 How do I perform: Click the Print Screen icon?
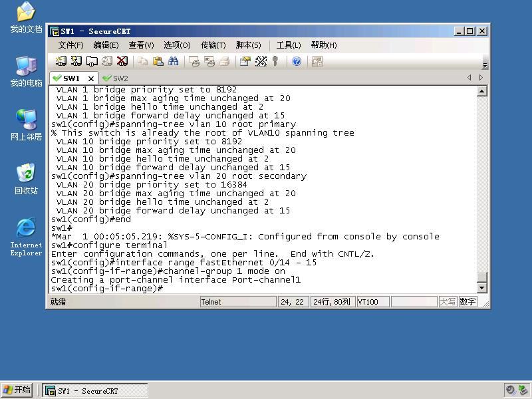[x=194, y=61]
